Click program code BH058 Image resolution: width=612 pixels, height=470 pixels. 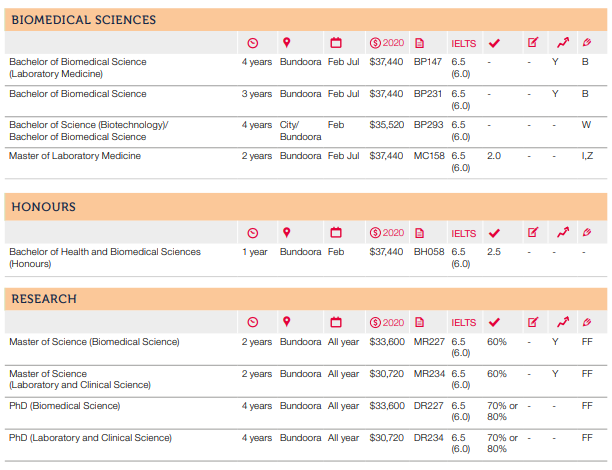pos(428,252)
